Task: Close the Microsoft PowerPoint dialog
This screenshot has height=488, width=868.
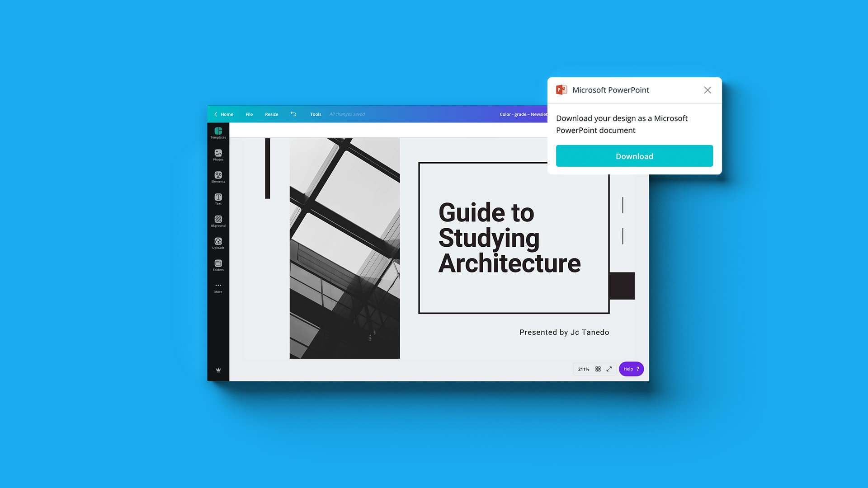Action: (x=707, y=90)
